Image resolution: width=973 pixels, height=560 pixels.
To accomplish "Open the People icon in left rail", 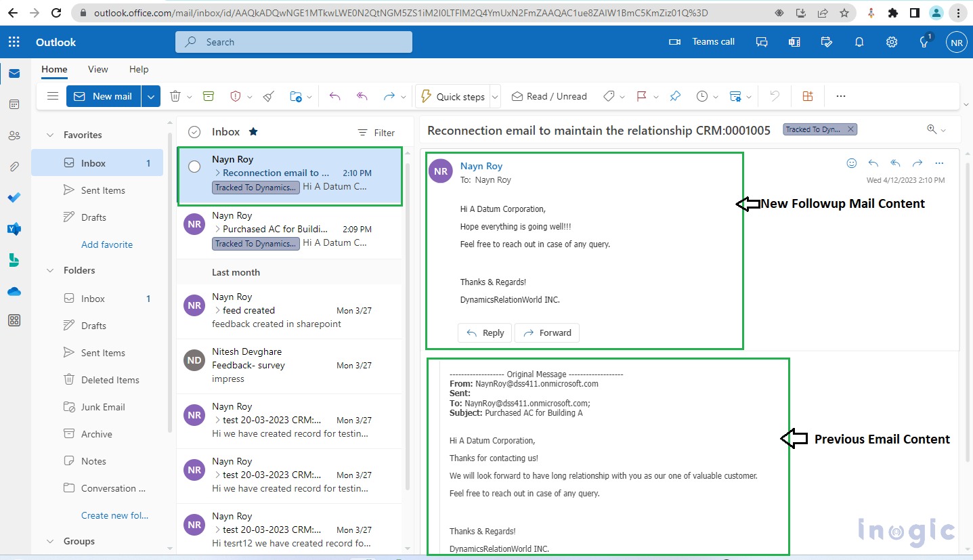I will coord(14,135).
